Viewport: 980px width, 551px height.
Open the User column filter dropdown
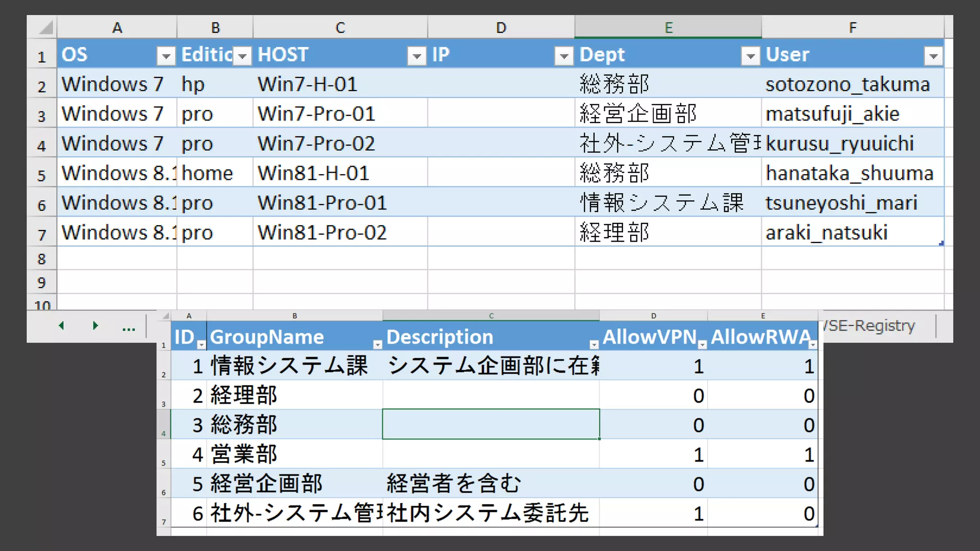tap(933, 56)
